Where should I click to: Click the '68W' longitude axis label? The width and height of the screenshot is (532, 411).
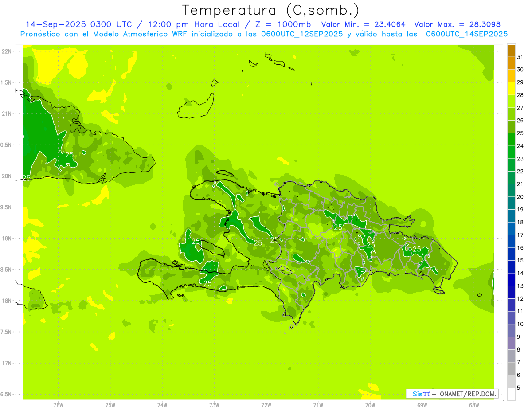coord(473,405)
